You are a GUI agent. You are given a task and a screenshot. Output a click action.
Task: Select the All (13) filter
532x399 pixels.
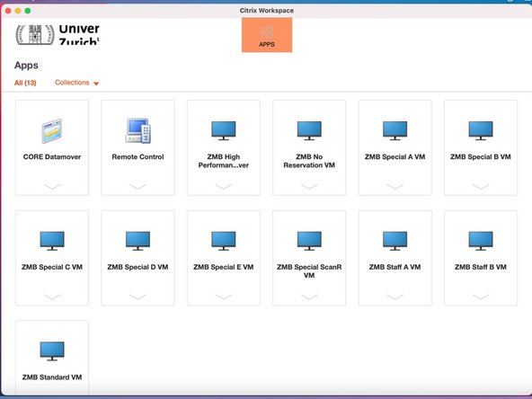pyautogui.click(x=25, y=83)
